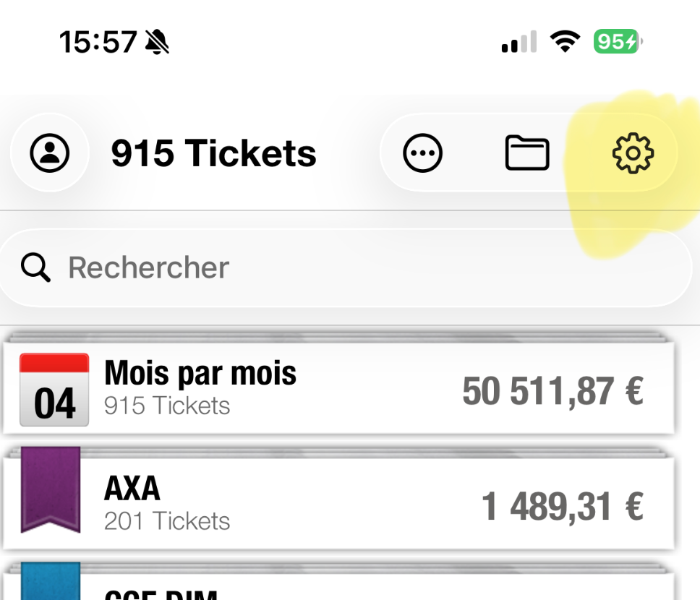Tap the Rechercher search field

(x=148, y=267)
